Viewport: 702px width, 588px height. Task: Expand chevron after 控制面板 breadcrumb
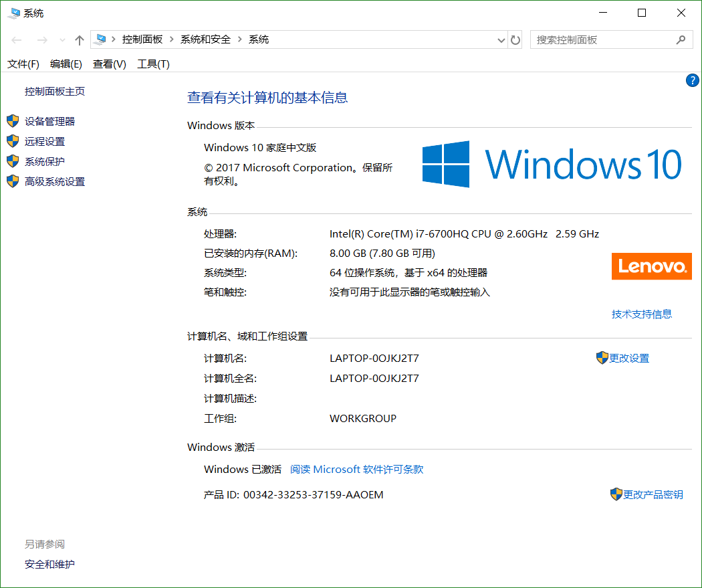[x=171, y=39]
